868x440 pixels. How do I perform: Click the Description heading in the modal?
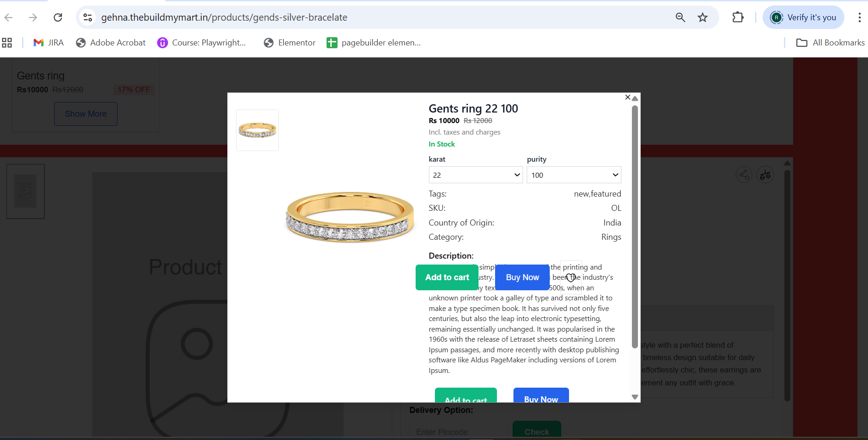click(x=451, y=256)
